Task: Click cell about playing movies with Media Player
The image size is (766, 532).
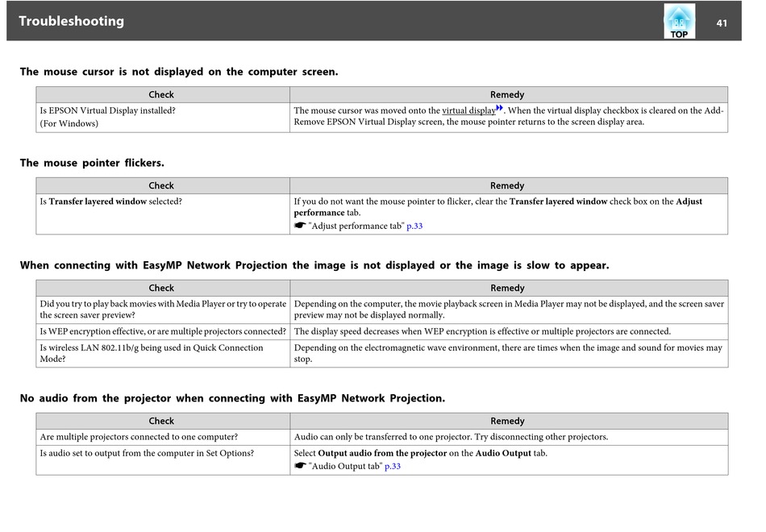Action: click(163, 310)
